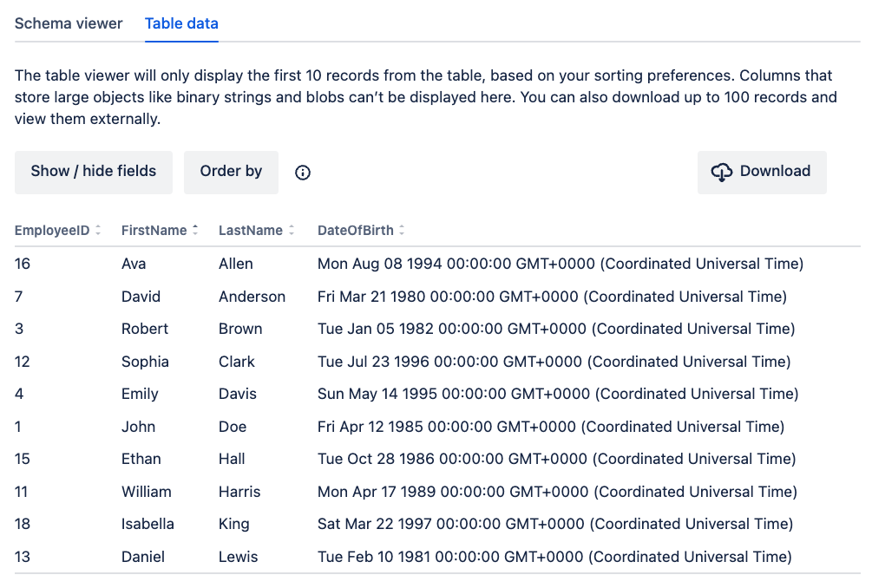Open the Show / hide fields panel

(93, 172)
